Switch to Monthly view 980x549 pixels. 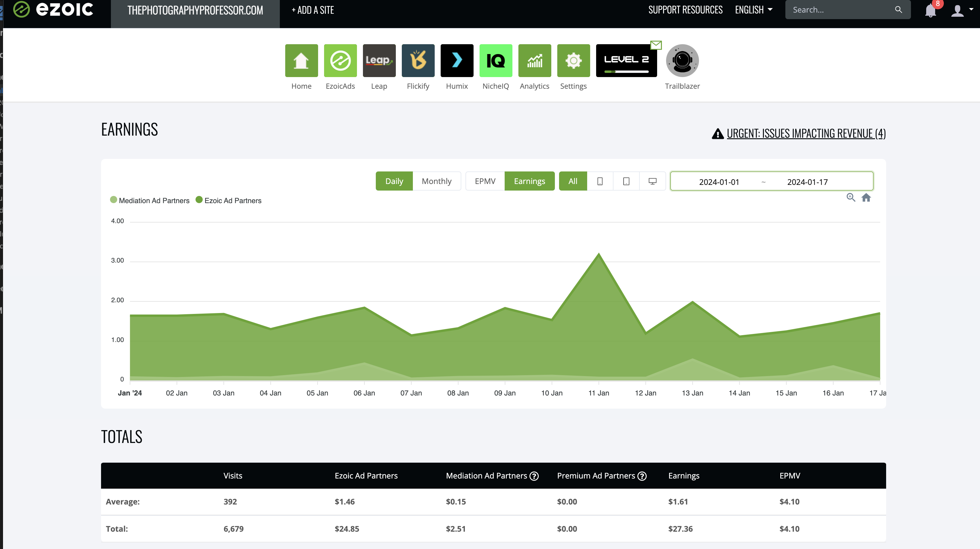coord(436,181)
